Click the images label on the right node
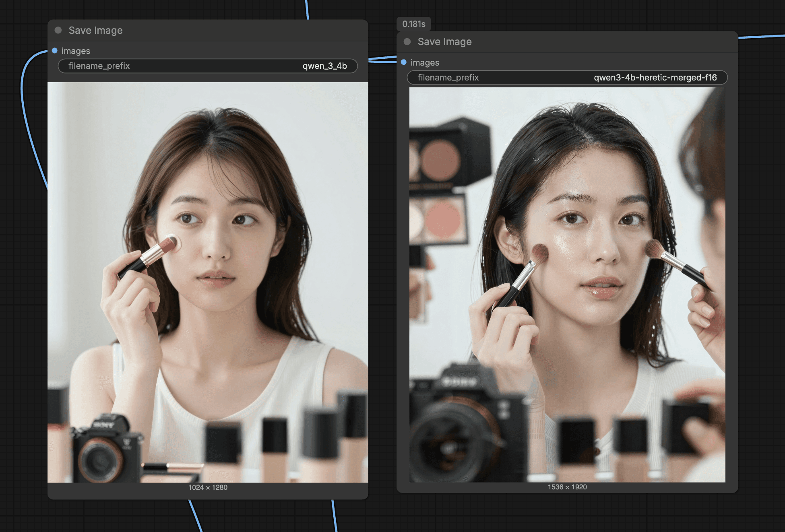The image size is (785, 532). point(425,63)
